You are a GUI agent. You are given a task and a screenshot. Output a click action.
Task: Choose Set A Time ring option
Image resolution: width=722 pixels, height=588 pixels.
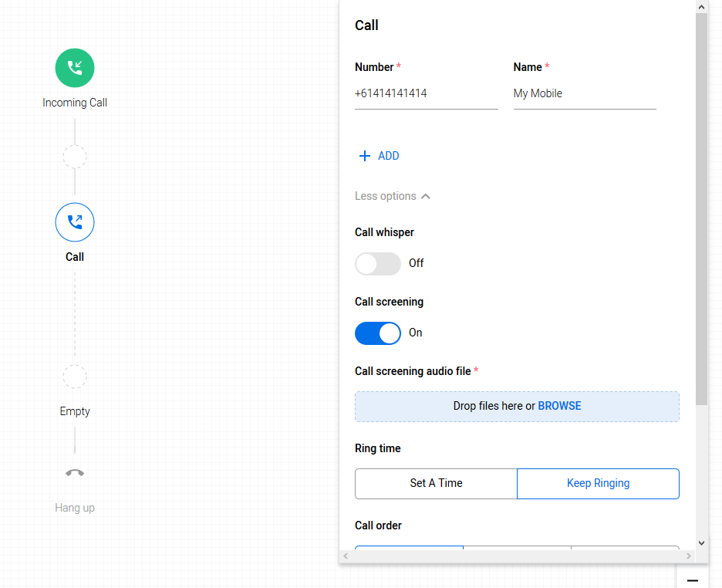pos(436,483)
